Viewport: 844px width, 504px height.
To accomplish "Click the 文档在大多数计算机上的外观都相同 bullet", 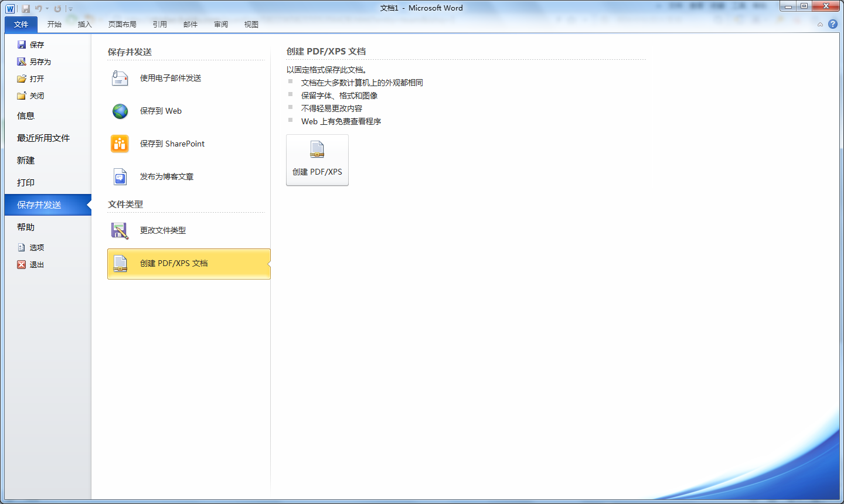I will [362, 83].
